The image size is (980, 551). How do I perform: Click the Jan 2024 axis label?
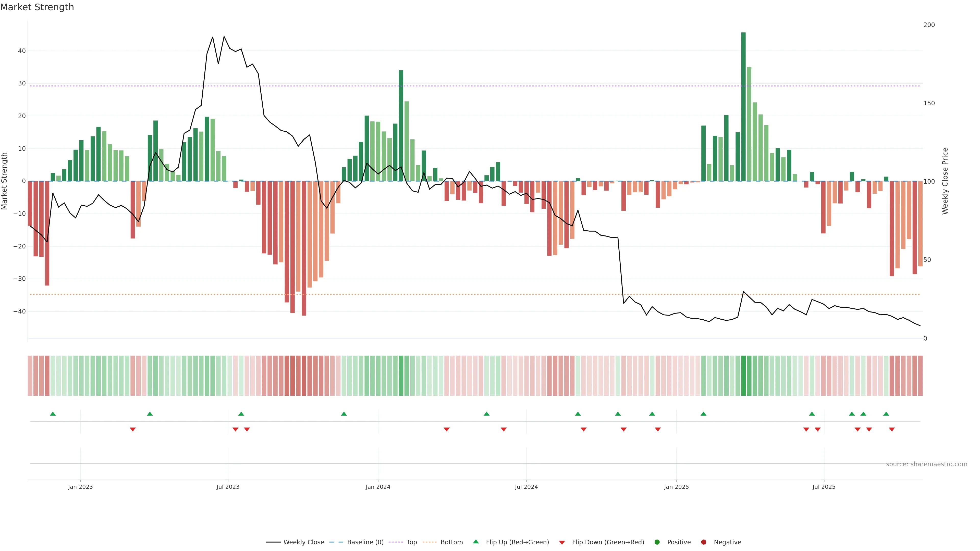(378, 487)
